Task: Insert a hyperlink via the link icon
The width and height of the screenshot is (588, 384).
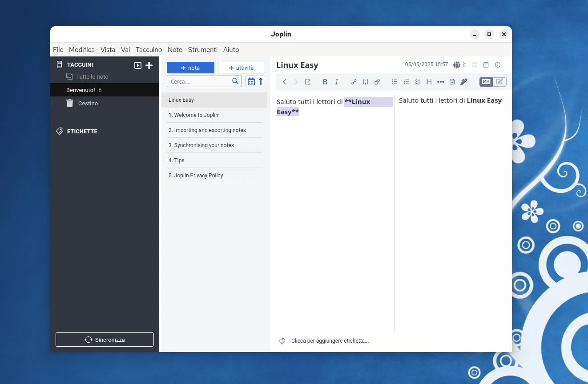Action: tap(354, 82)
